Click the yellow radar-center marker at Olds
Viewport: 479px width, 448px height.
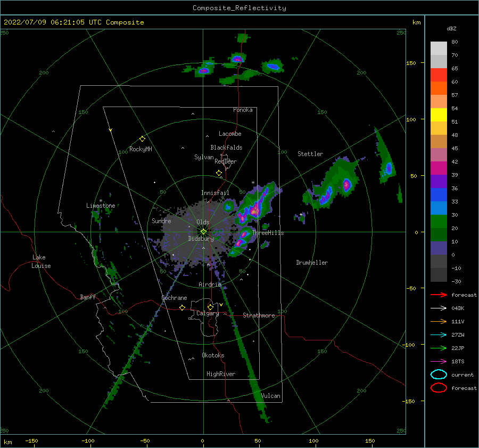(x=203, y=232)
